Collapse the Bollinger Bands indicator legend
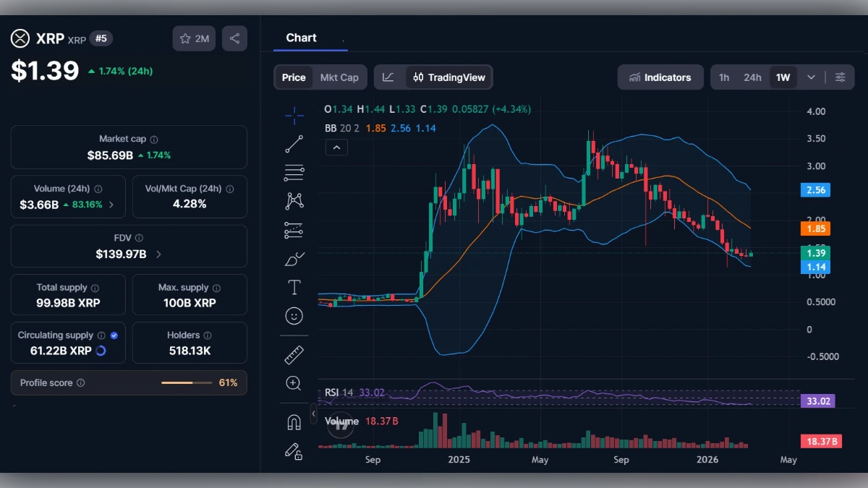 coord(336,147)
